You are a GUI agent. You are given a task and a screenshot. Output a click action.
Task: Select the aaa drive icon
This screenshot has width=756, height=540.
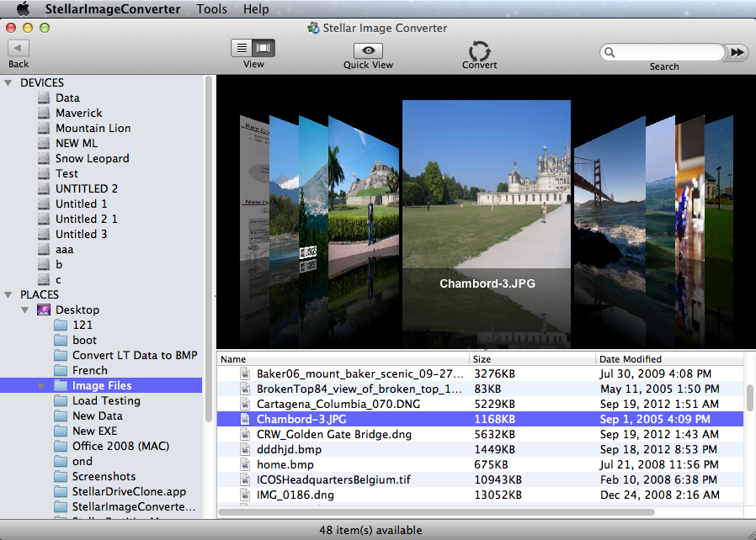point(44,250)
